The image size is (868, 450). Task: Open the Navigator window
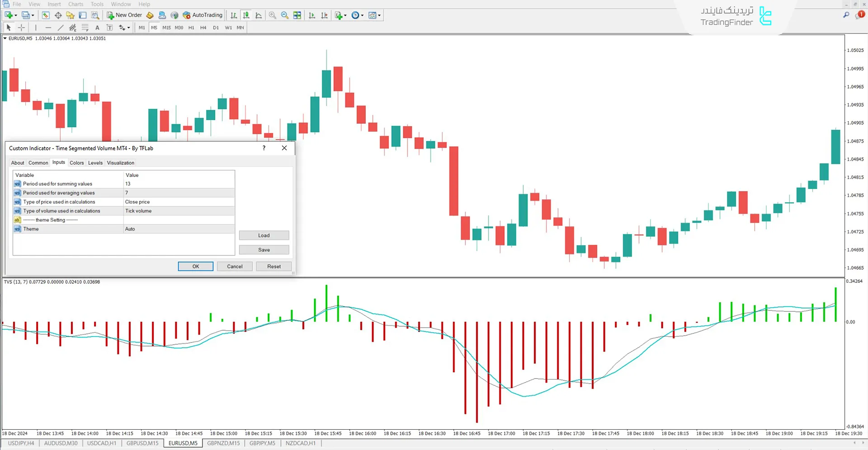click(x=70, y=15)
